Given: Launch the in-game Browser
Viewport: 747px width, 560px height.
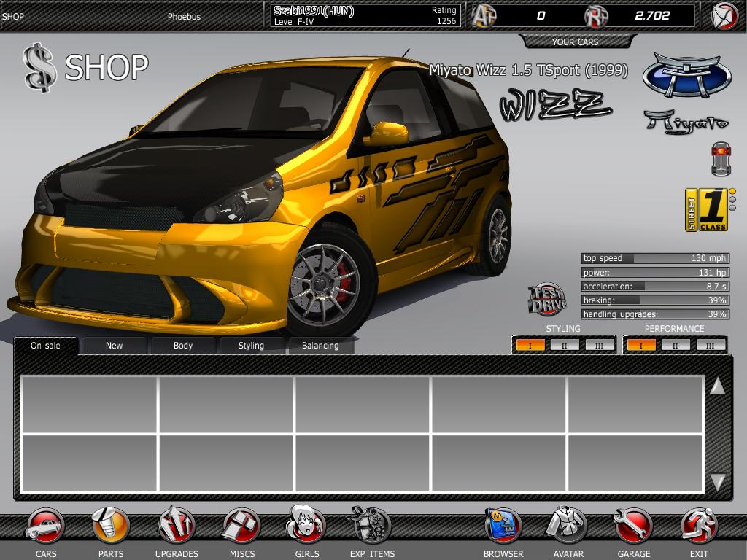Looking at the screenshot, I should (x=503, y=526).
